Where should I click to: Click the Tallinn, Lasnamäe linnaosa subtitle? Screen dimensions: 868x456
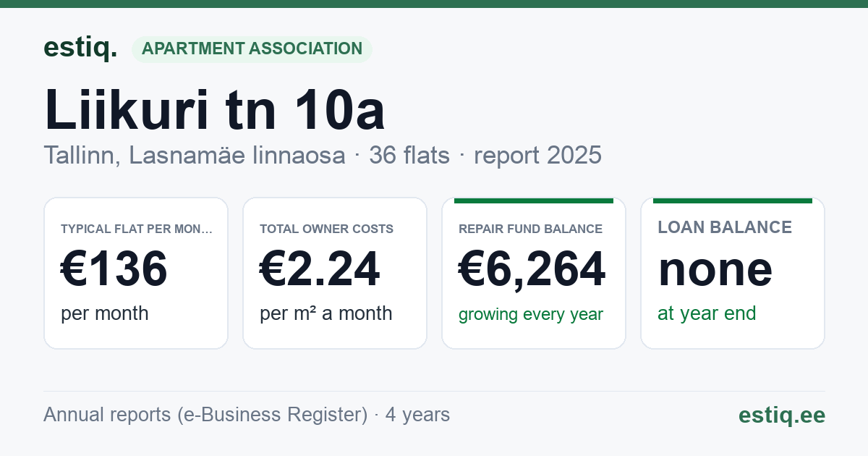[x=195, y=155]
